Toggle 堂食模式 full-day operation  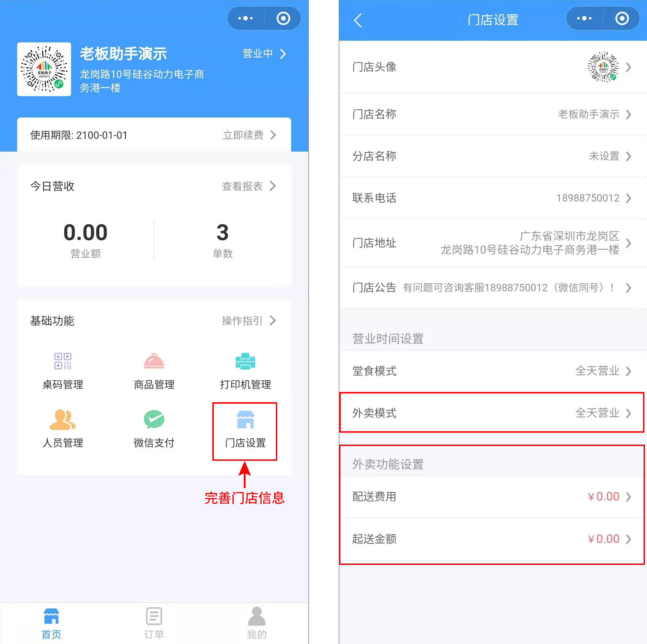[485, 371]
